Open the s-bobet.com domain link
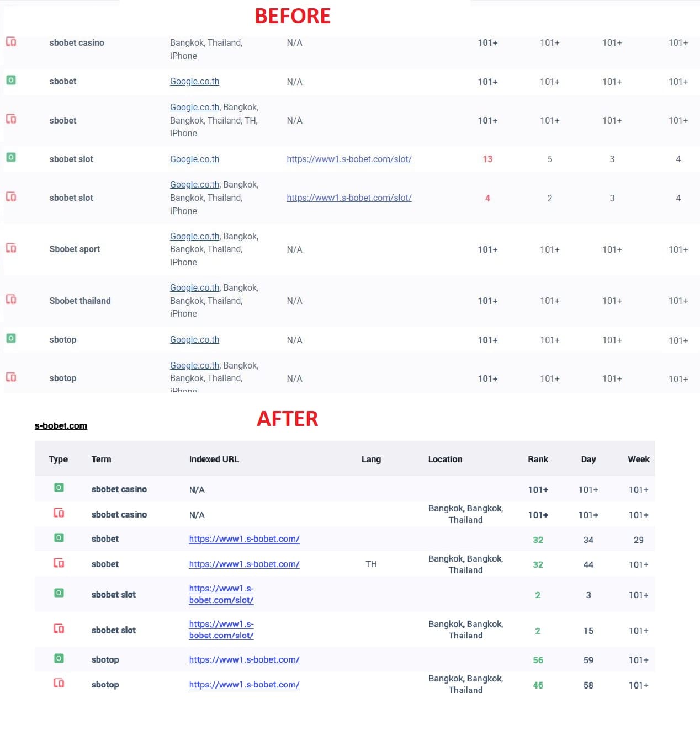 pyautogui.click(x=61, y=426)
